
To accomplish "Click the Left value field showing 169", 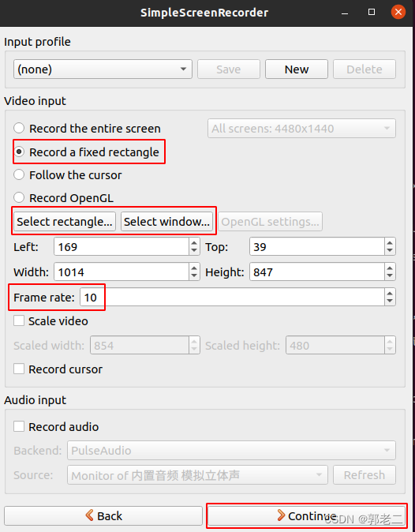I will [122, 246].
